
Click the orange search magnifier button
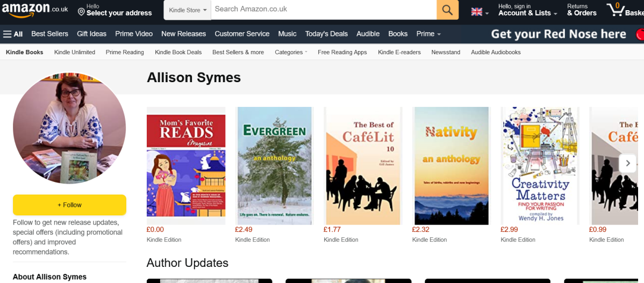click(x=447, y=10)
